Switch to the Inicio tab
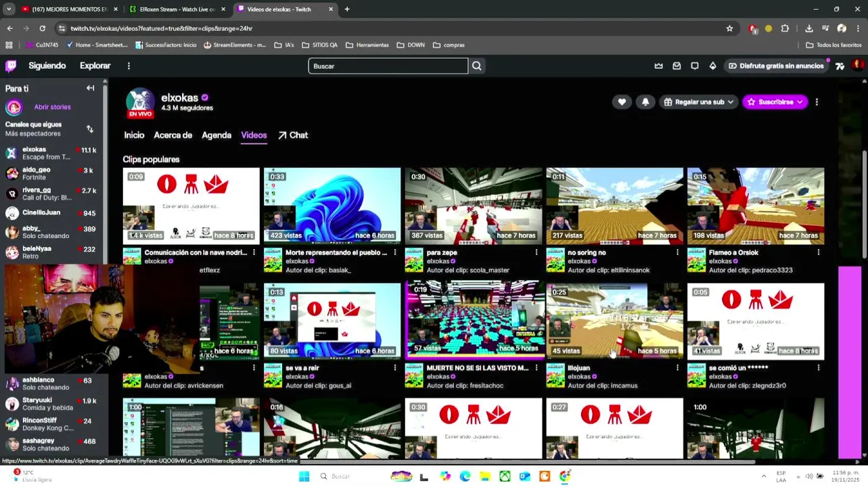 [134, 135]
